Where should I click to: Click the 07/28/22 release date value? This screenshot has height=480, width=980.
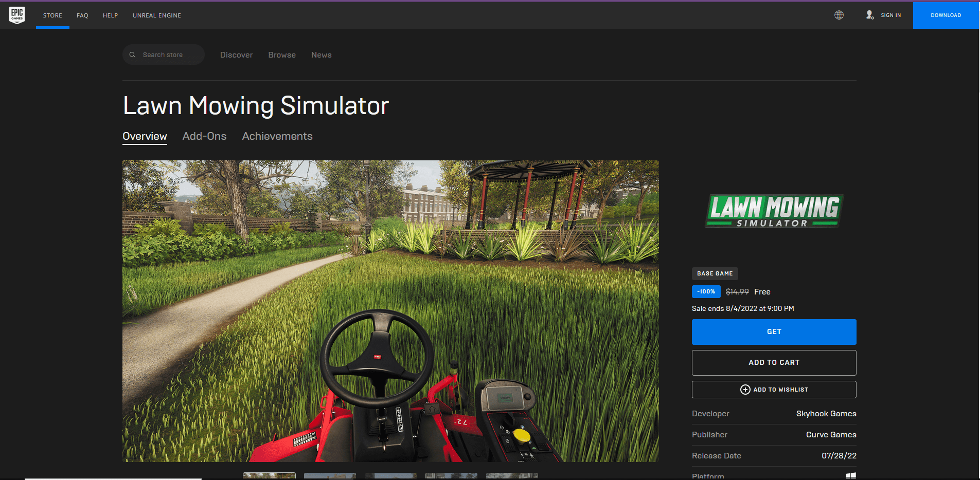click(839, 456)
